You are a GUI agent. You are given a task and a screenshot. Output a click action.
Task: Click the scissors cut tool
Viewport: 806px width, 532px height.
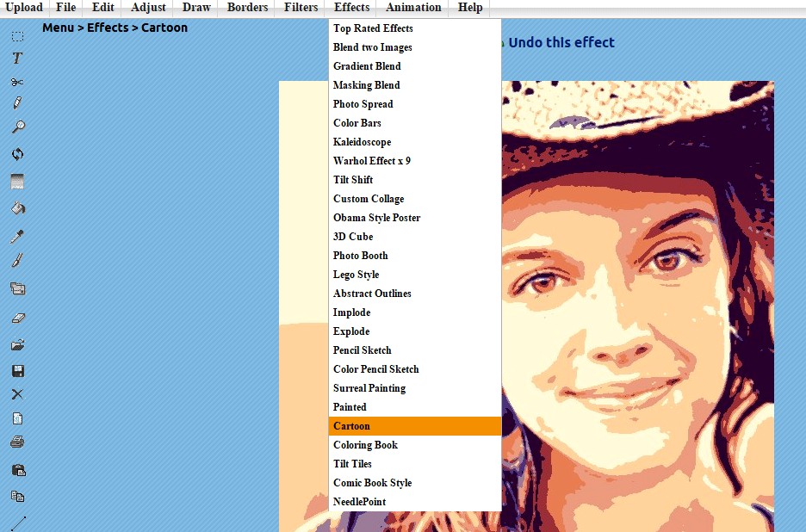[x=17, y=82]
